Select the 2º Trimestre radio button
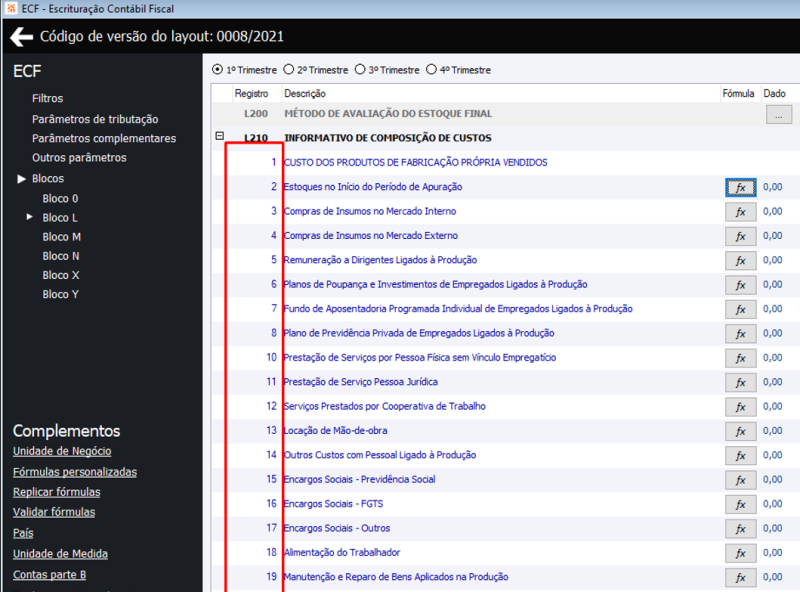 tap(289, 69)
